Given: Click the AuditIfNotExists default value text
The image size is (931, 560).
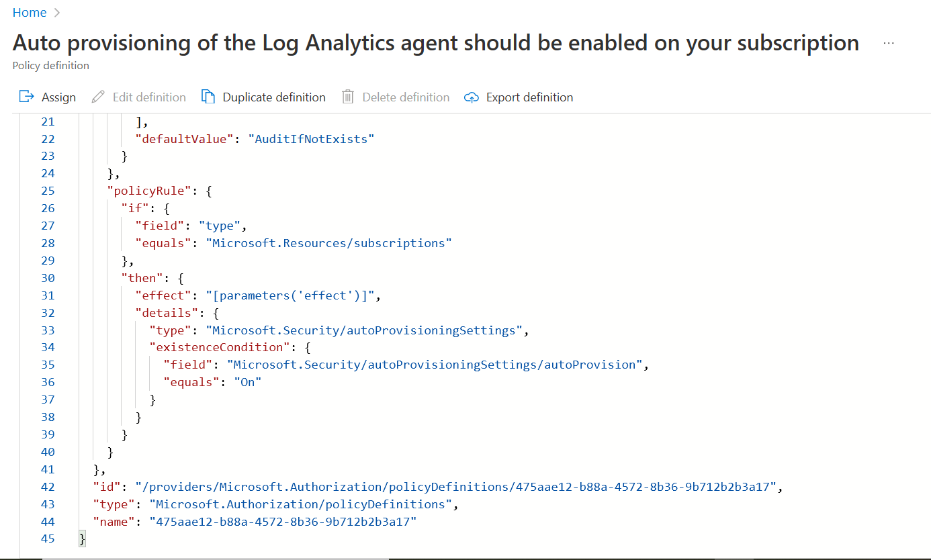Looking at the screenshot, I should click(x=312, y=138).
